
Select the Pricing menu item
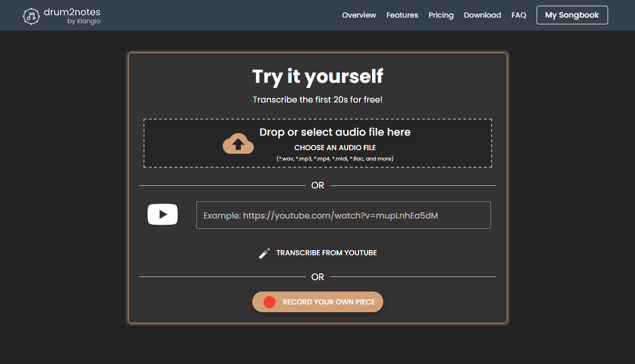click(441, 15)
